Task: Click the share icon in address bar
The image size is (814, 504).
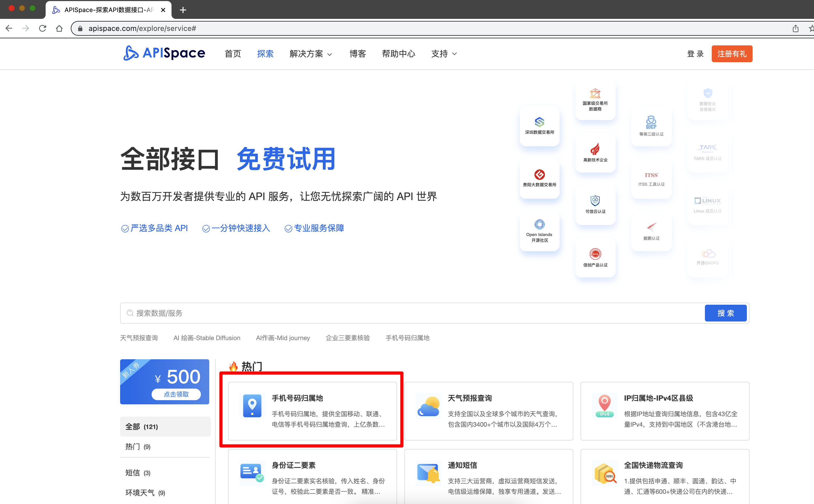Action: [x=796, y=28]
